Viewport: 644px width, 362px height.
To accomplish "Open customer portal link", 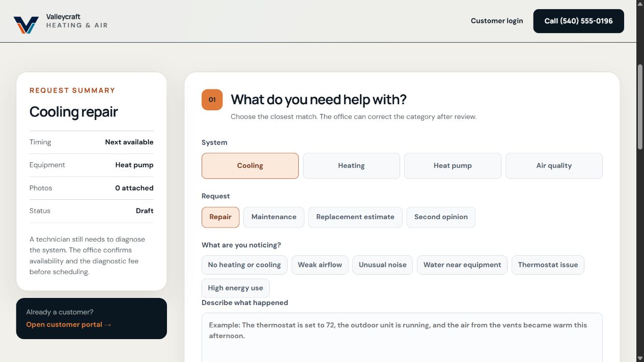I will click(69, 325).
